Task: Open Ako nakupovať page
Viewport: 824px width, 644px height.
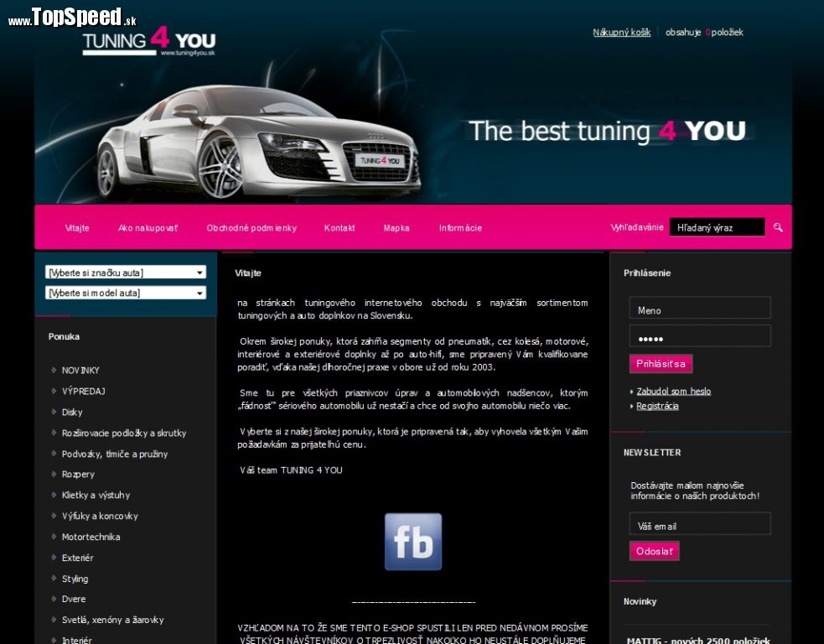Action: [148, 228]
